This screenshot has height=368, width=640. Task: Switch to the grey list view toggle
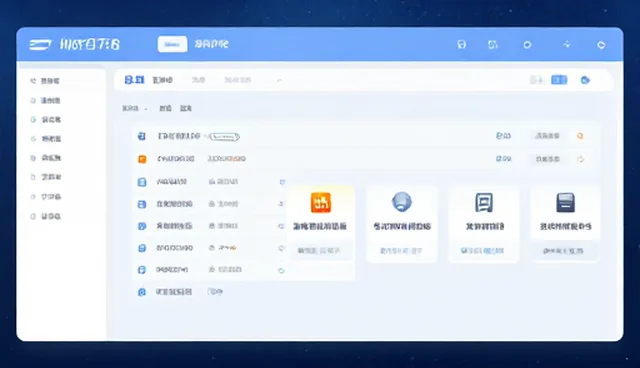(x=537, y=80)
